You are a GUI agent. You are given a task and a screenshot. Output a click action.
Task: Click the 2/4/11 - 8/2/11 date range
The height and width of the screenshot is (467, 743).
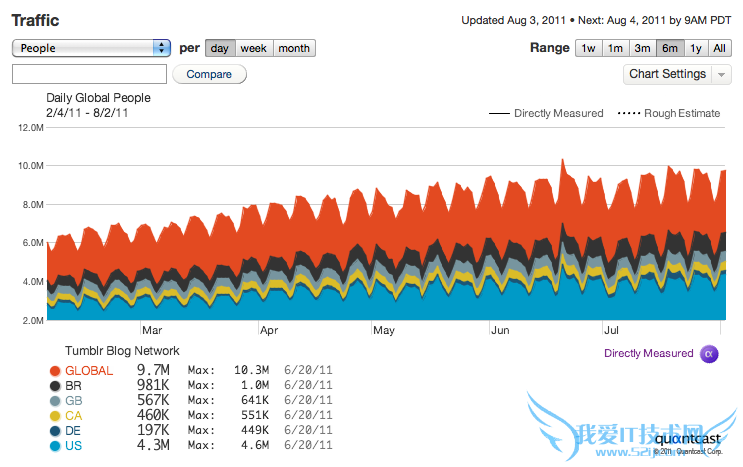click(87, 113)
